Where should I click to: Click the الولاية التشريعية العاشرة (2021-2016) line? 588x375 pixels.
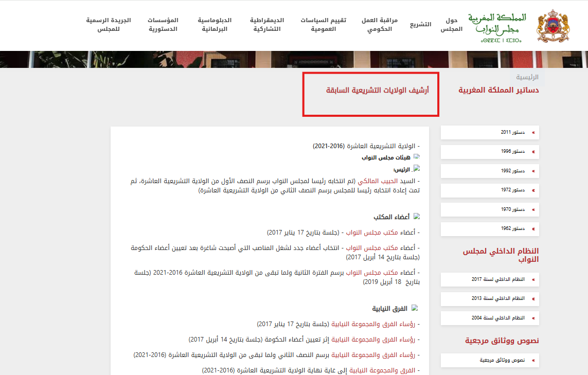tap(366, 146)
